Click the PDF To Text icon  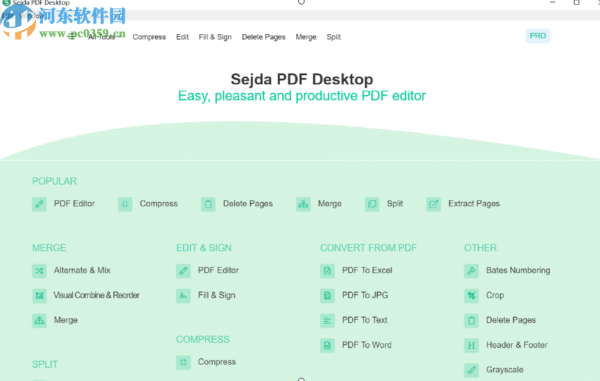(x=327, y=321)
